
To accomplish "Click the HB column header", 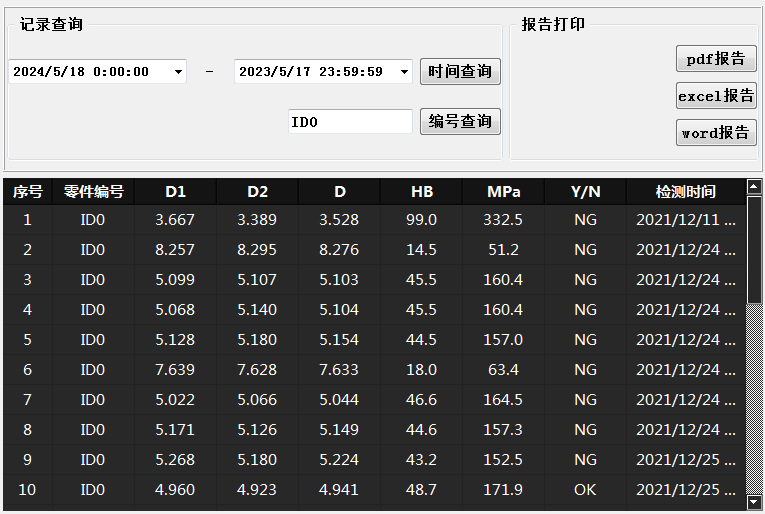I will point(422,191).
